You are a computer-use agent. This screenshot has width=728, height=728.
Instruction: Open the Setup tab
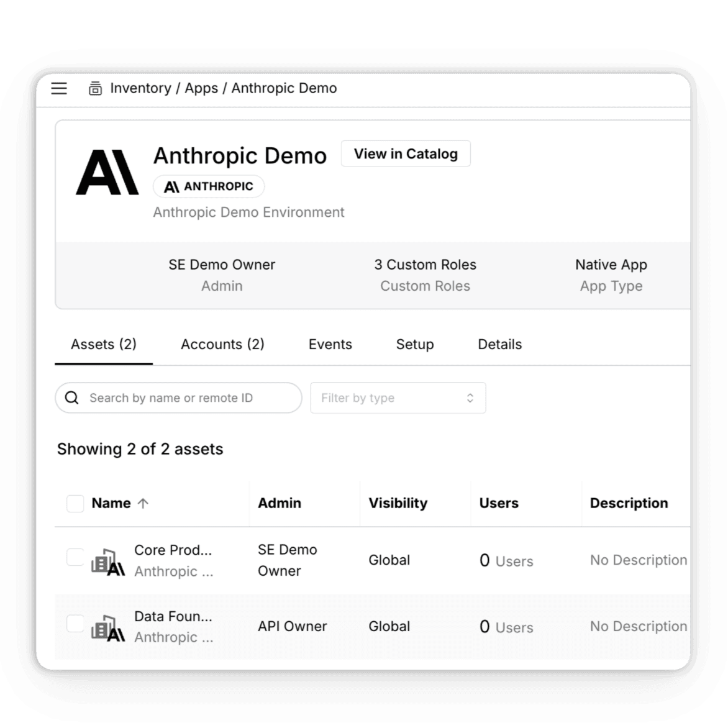[x=414, y=345]
